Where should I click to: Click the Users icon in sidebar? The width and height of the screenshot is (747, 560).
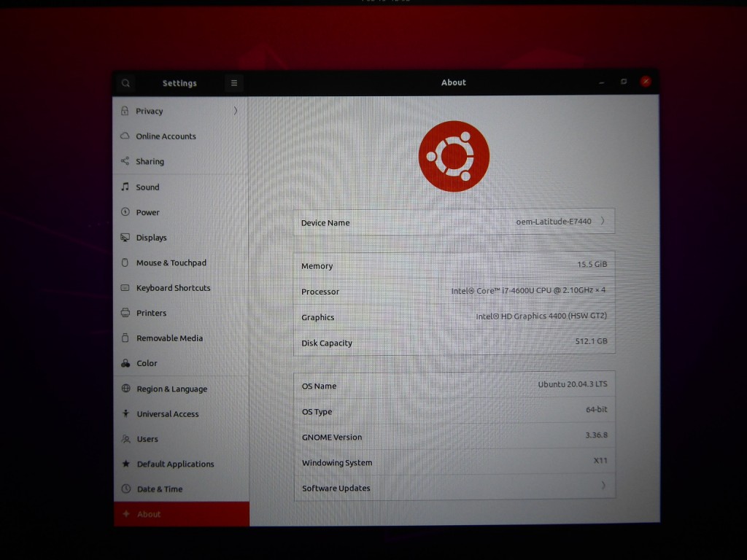coord(125,438)
